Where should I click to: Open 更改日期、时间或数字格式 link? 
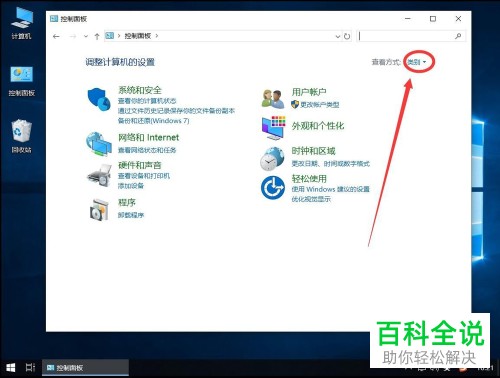pyautogui.click(x=331, y=164)
